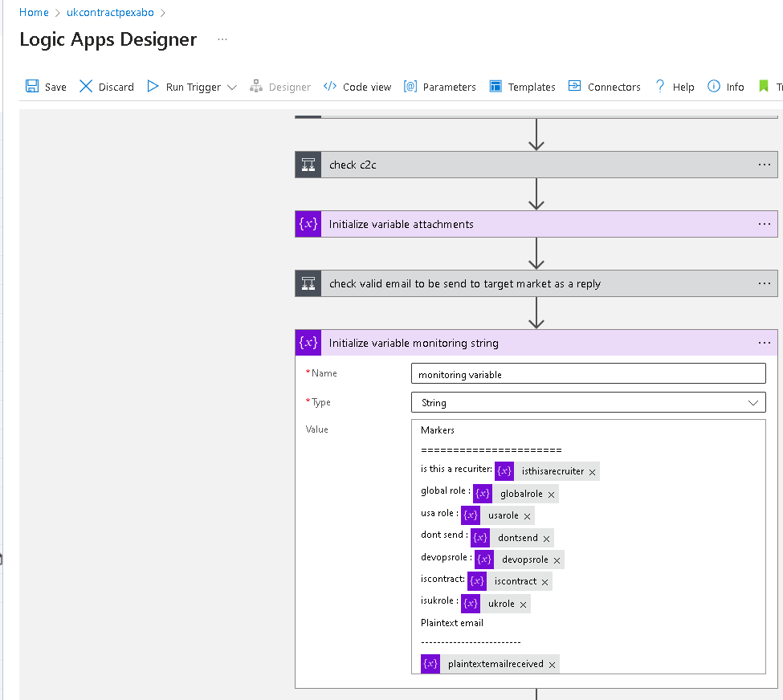Select the devopsrole variable token
Screen dimensions: 783x700
520,560
